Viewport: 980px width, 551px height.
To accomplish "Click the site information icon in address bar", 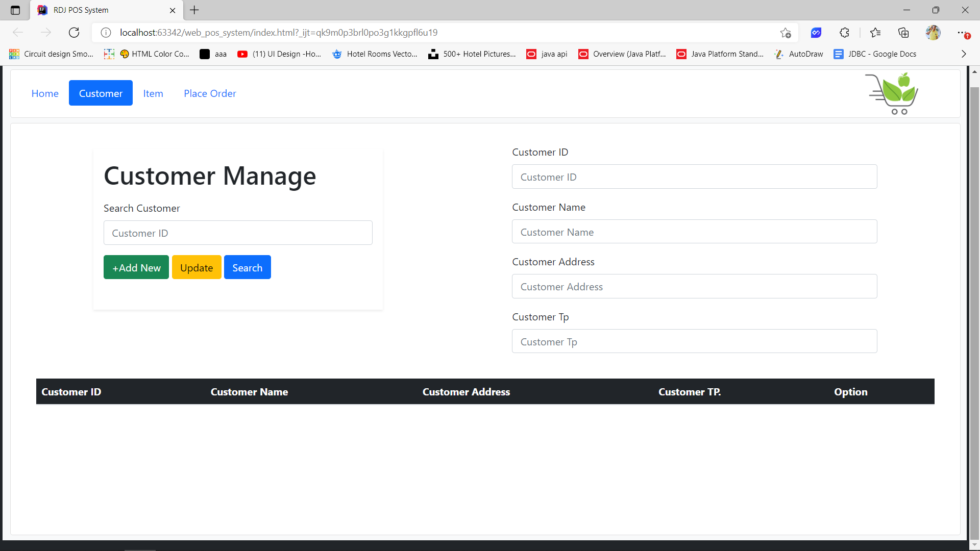I will tap(106, 32).
